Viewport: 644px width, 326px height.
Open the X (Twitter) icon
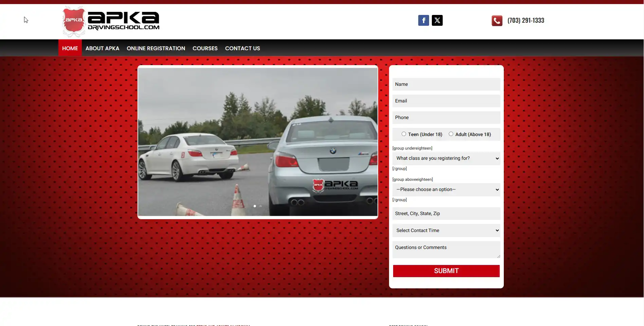tap(437, 20)
